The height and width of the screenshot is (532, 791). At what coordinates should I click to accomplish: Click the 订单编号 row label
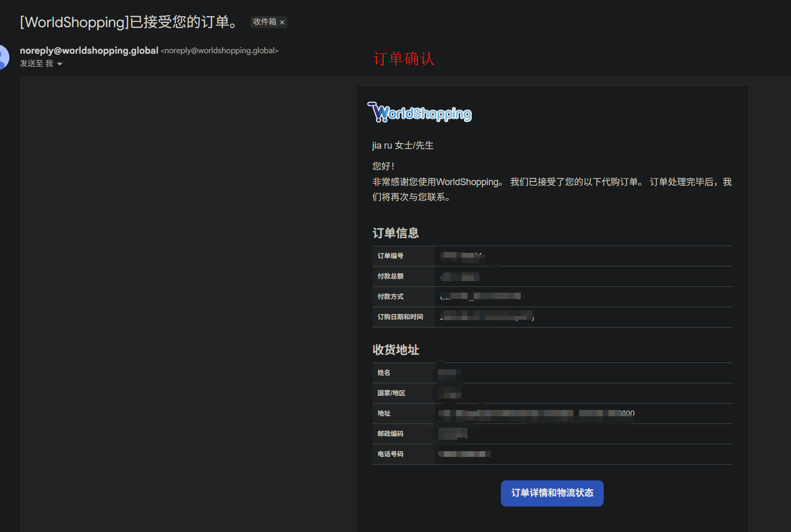coord(391,256)
